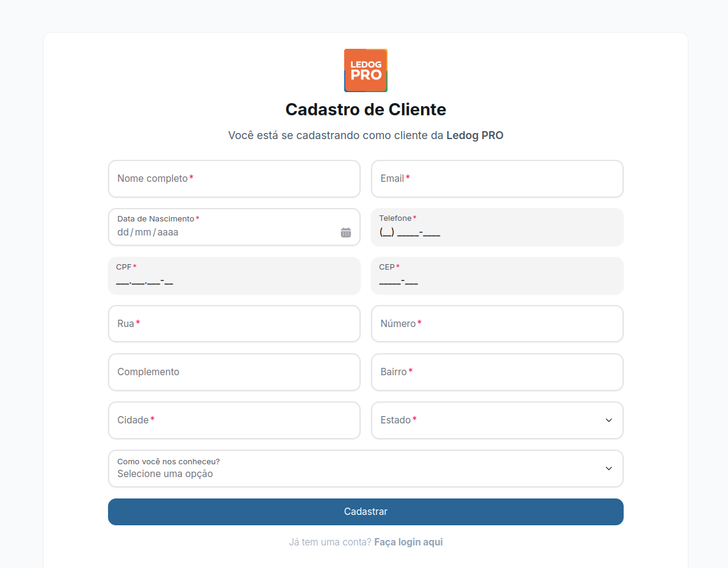Viewport: 728px width, 568px height.
Task: Click the 'Cadastro de Cliente' heading
Action: point(365,110)
